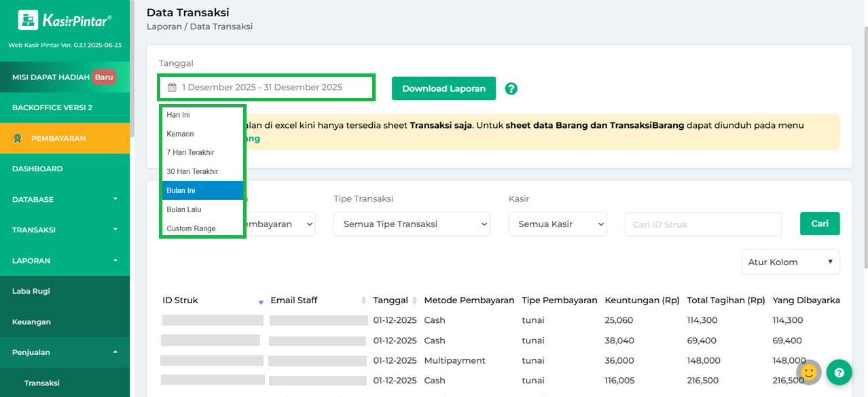Open Laba Rugi report in sidebar

click(x=31, y=291)
